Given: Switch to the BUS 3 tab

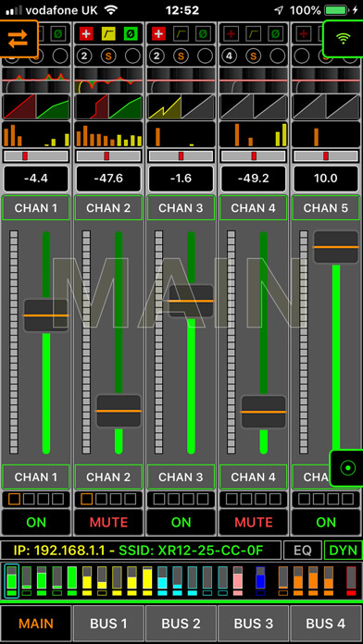Looking at the screenshot, I should point(254,624).
